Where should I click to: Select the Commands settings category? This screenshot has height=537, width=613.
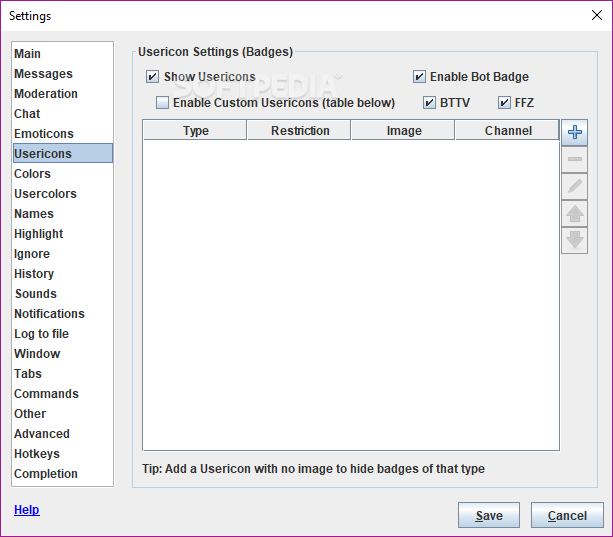(x=63, y=394)
